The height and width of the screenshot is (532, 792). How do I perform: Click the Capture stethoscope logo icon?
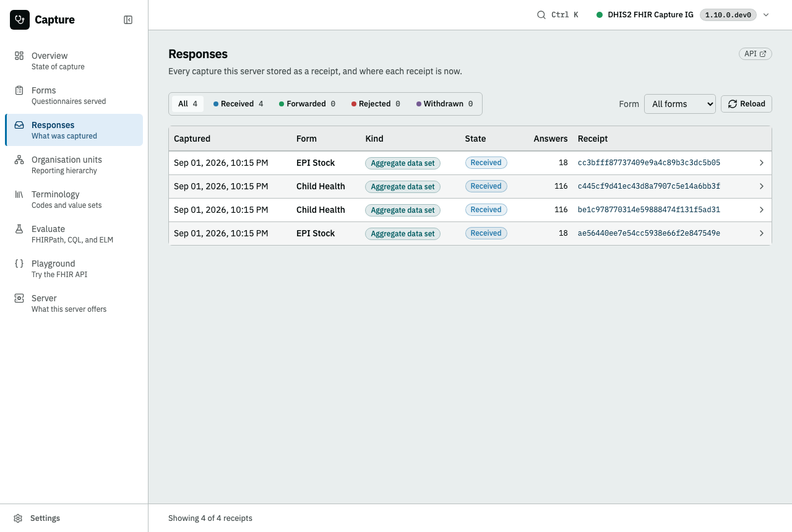(20, 20)
